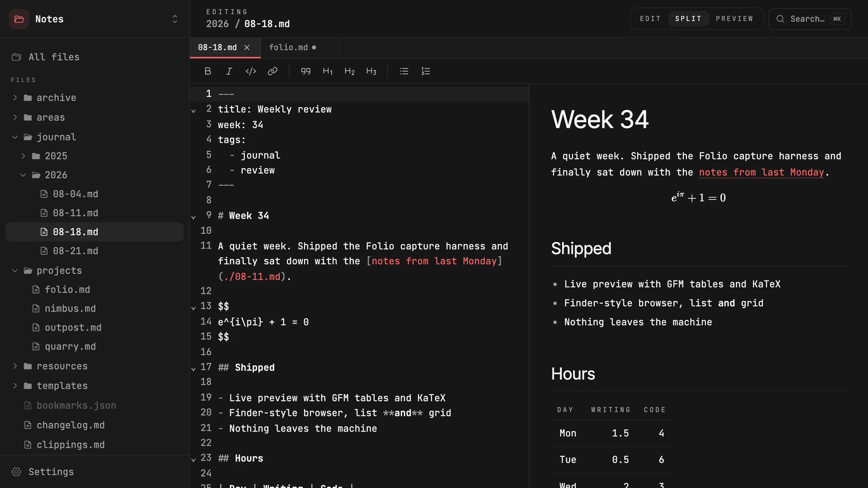Expand the archive folder
Image resolution: width=868 pixels, height=488 pixels.
[15, 98]
